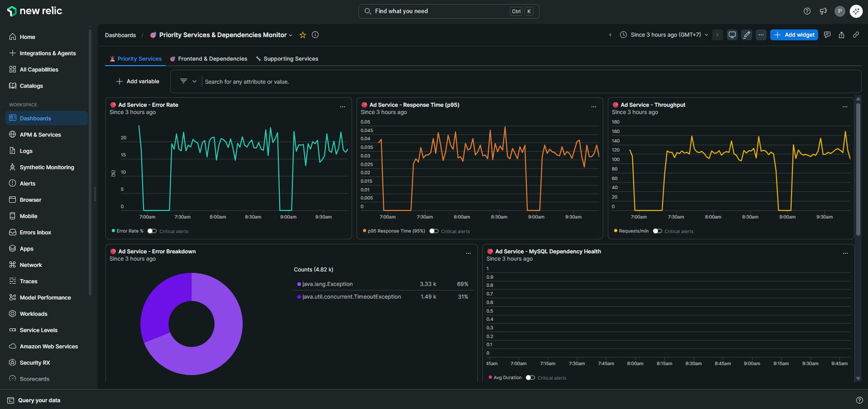Edit the dashboard using the pencil icon
Screen dimensions: 868x409
point(747,35)
